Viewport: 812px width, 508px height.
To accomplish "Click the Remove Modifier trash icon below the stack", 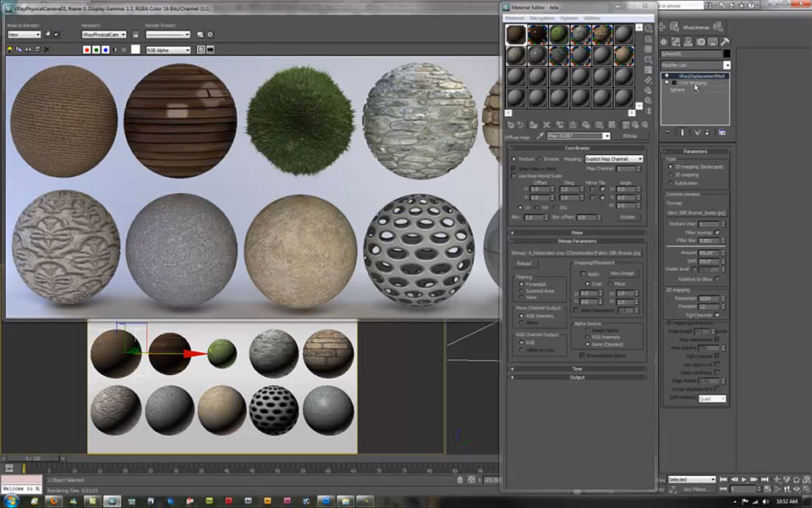I will coord(707,132).
